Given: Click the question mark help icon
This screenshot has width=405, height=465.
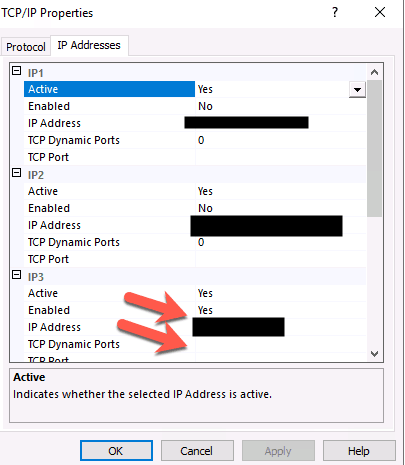Looking at the screenshot, I should click(x=335, y=12).
